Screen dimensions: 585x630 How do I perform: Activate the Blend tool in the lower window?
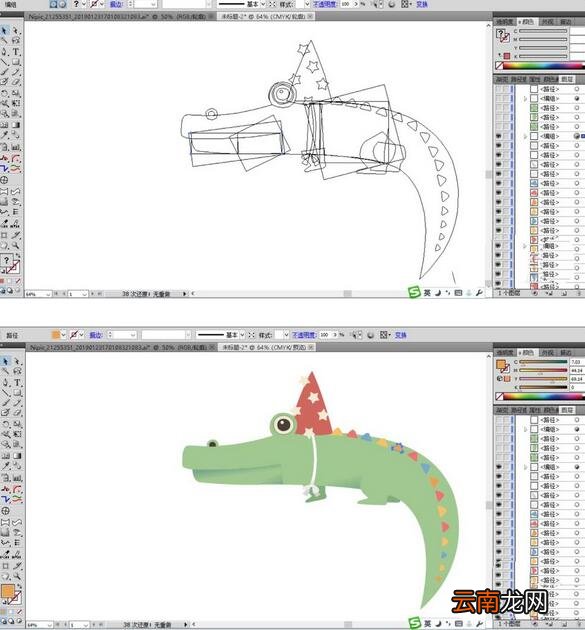[x=17, y=466]
